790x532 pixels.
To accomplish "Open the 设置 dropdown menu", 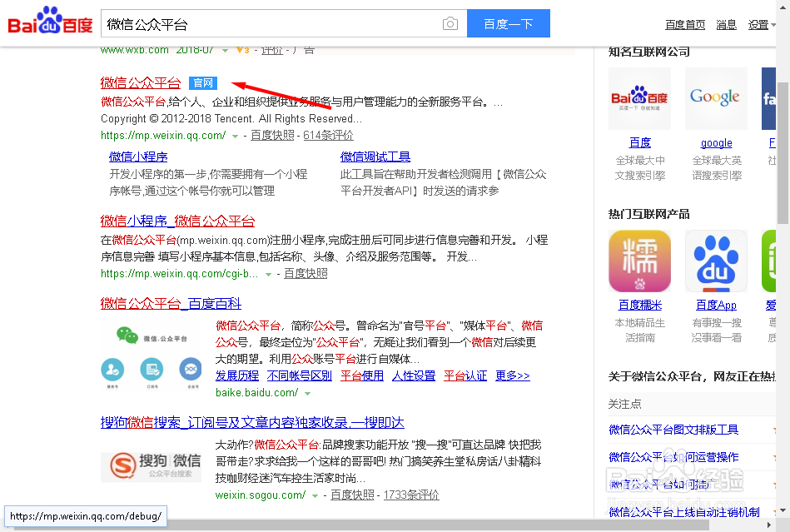I will 762,25.
